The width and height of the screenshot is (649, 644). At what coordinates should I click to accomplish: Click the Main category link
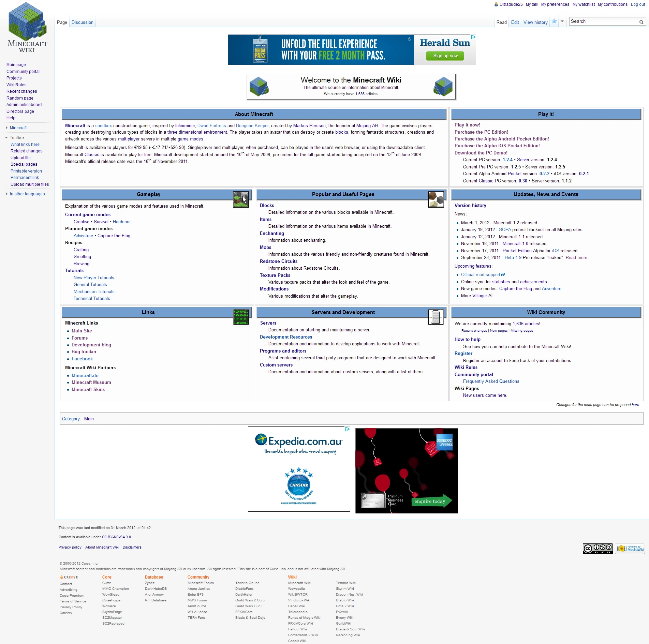89,419
